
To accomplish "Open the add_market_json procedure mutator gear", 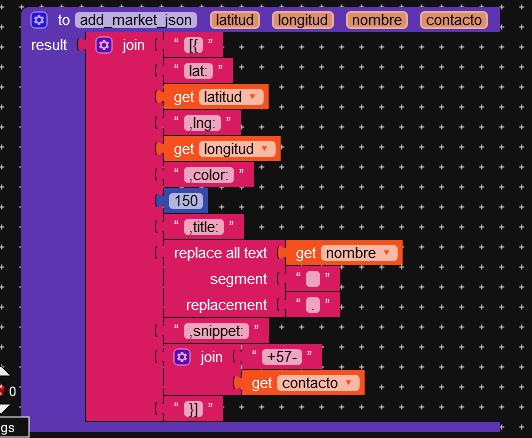I will point(39,20).
